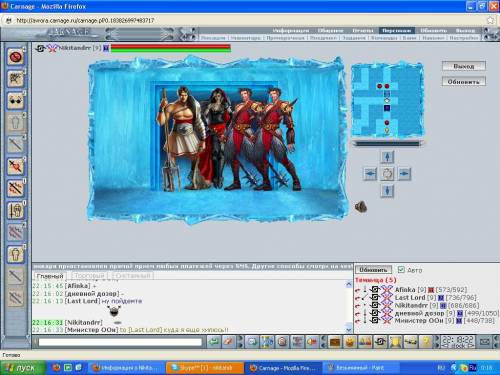
Task: Toggle the Авто checkbox
Action: pyautogui.click(x=401, y=269)
